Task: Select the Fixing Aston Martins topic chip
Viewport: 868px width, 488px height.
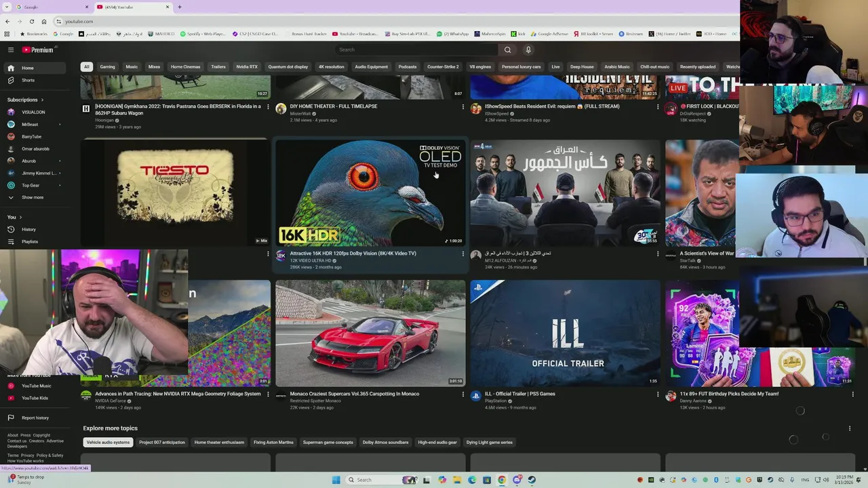Action: 273,442
